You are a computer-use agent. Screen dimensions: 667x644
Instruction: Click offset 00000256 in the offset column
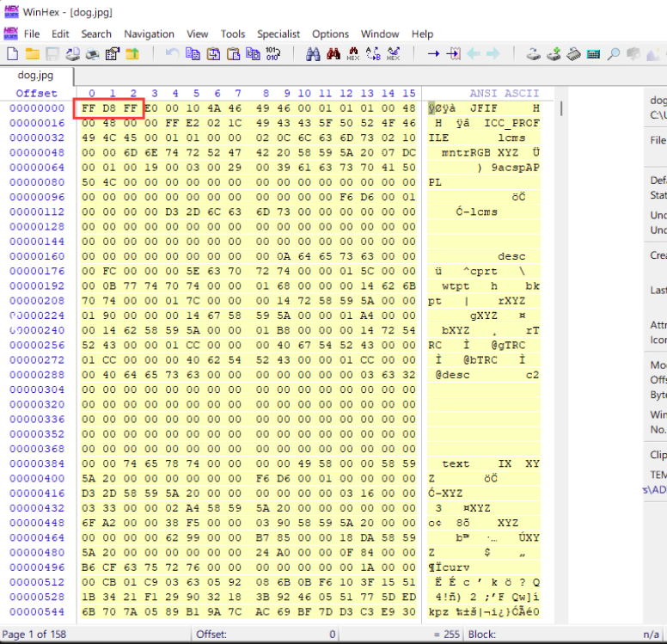(x=37, y=345)
